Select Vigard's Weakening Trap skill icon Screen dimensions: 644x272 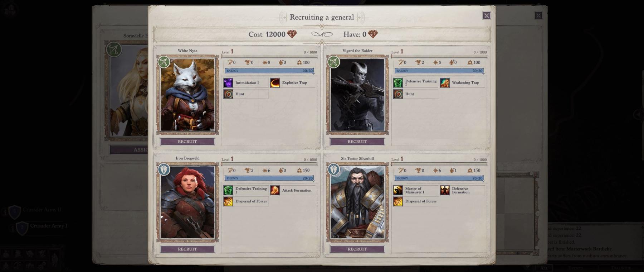tap(445, 83)
